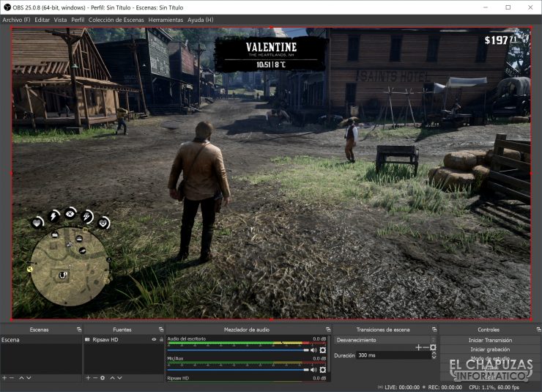Undock the Transiciones de escena panel
Image resolution: width=542 pixels, height=392 pixels.
click(434, 330)
